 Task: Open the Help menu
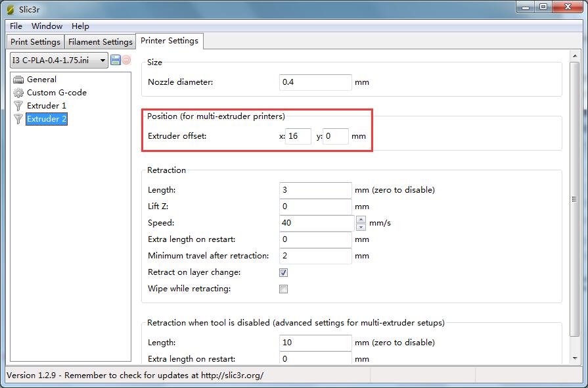tap(80, 26)
